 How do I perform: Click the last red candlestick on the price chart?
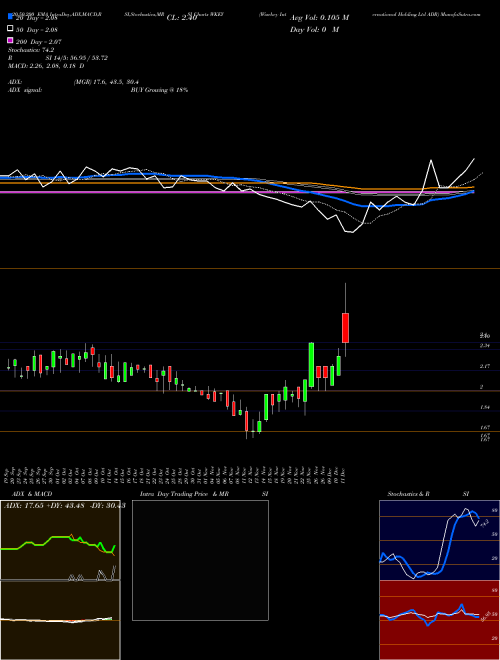pyautogui.click(x=345, y=327)
